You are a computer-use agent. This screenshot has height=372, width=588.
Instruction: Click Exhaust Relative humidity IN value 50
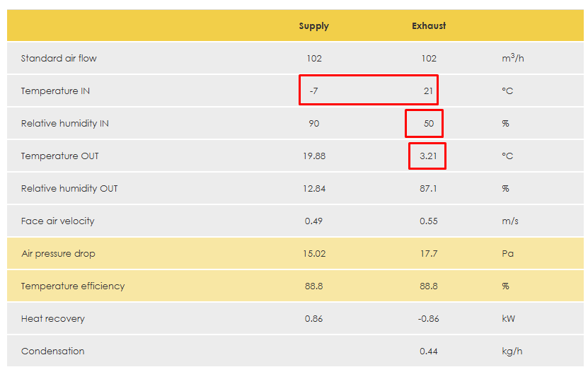pyautogui.click(x=428, y=124)
